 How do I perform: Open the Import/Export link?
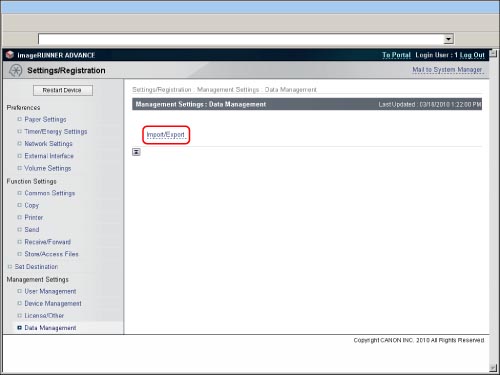click(165, 135)
